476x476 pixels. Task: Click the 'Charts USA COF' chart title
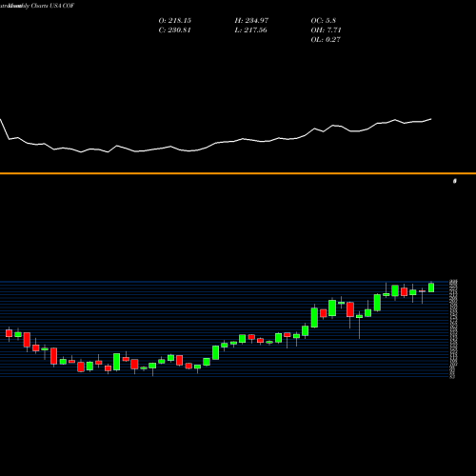click(52, 6)
